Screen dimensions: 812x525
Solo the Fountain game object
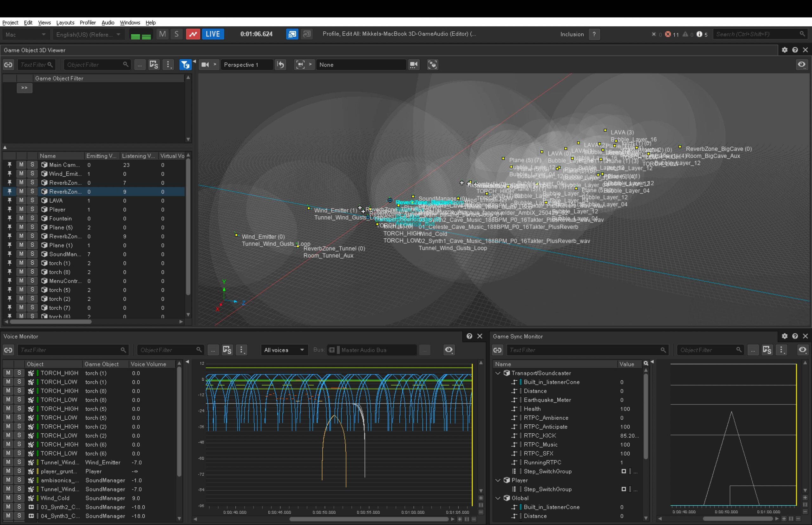[x=32, y=218]
